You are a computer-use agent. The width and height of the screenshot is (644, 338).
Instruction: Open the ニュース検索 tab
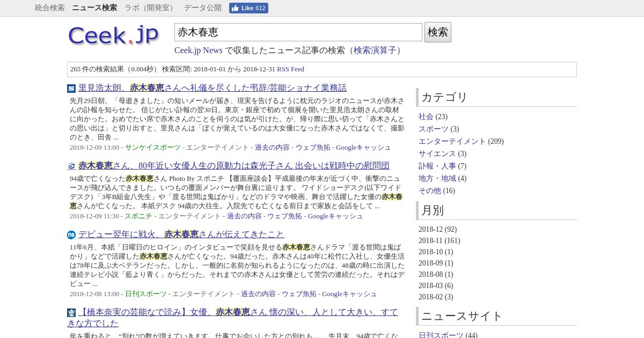click(x=94, y=8)
